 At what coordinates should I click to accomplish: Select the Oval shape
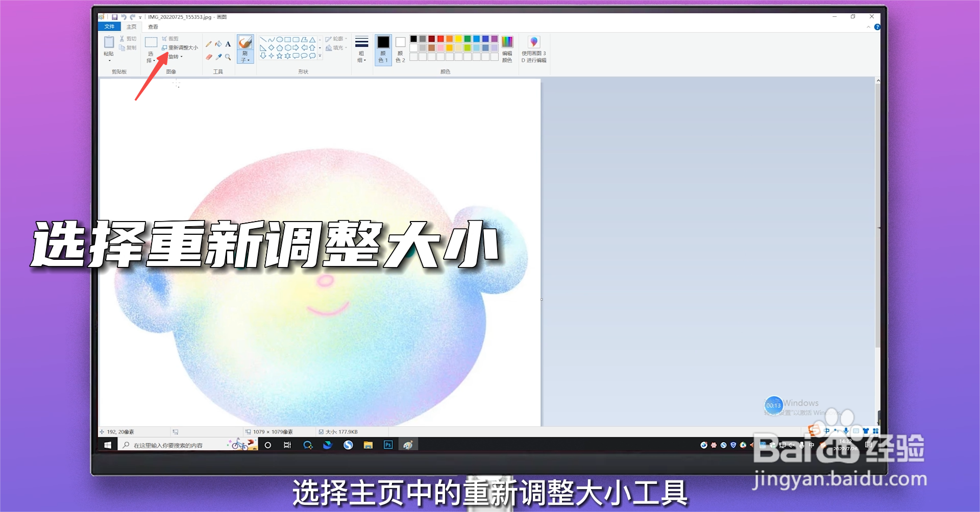pyautogui.click(x=279, y=39)
